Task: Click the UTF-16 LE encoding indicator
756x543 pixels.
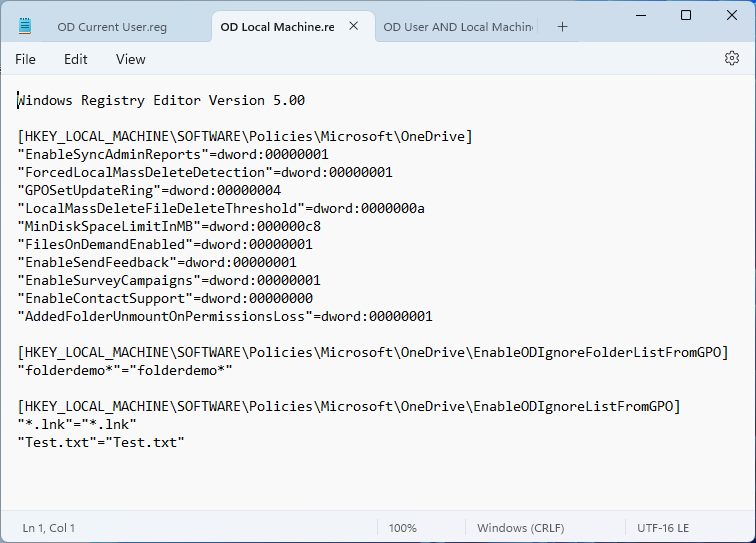Action: (x=663, y=527)
